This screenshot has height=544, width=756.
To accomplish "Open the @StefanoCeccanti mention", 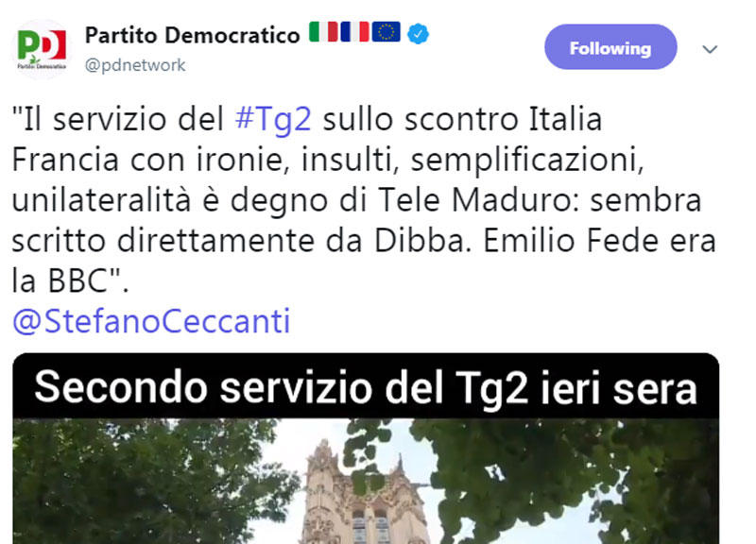I will (x=151, y=321).
